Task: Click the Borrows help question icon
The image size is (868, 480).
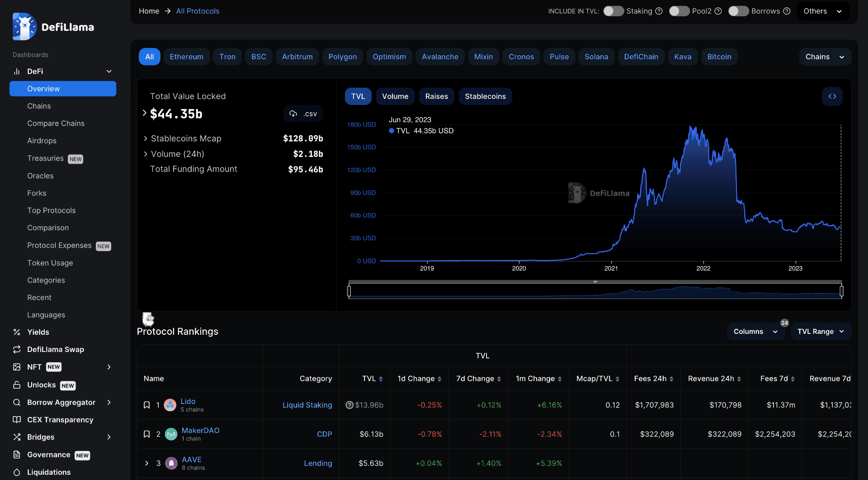Action: (x=787, y=11)
